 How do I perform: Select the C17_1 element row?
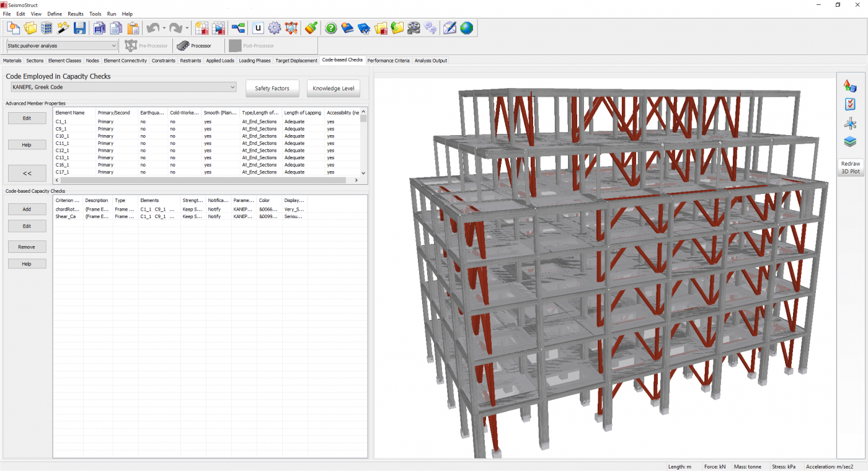(x=207, y=172)
